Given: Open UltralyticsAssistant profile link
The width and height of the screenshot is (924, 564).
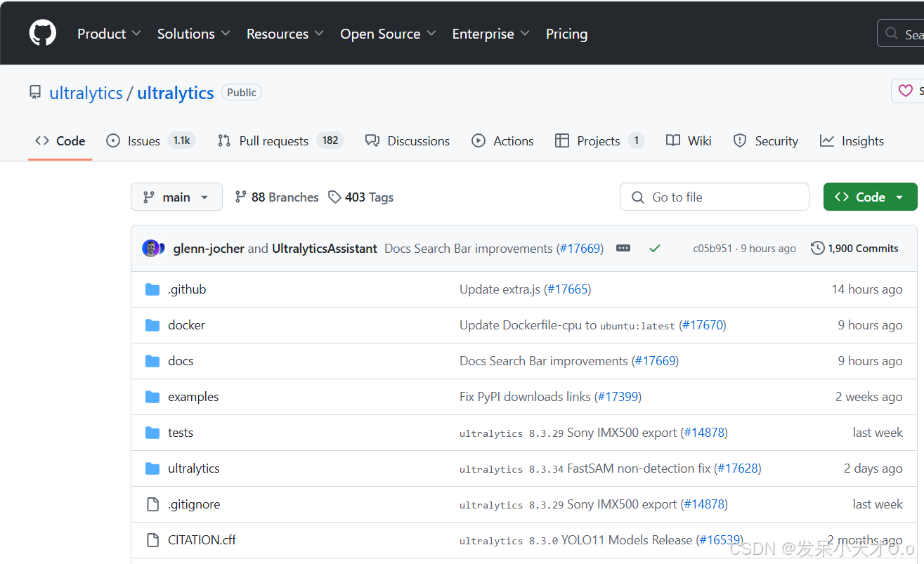Looking at the screenshot, I should pyautogui.click(x=325, y=249).
